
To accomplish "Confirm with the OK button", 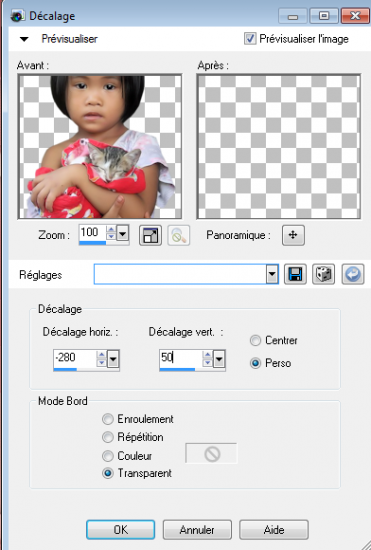I will [120, 530].
